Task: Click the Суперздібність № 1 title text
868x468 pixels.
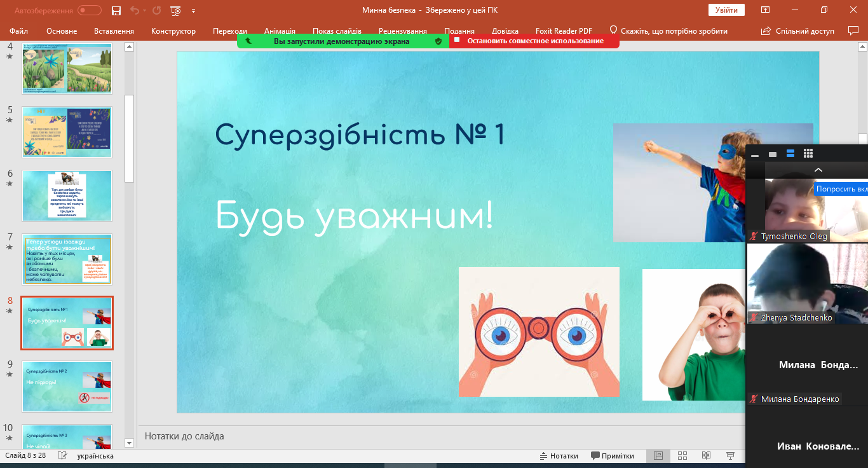Action: click(x=360, y=135)
